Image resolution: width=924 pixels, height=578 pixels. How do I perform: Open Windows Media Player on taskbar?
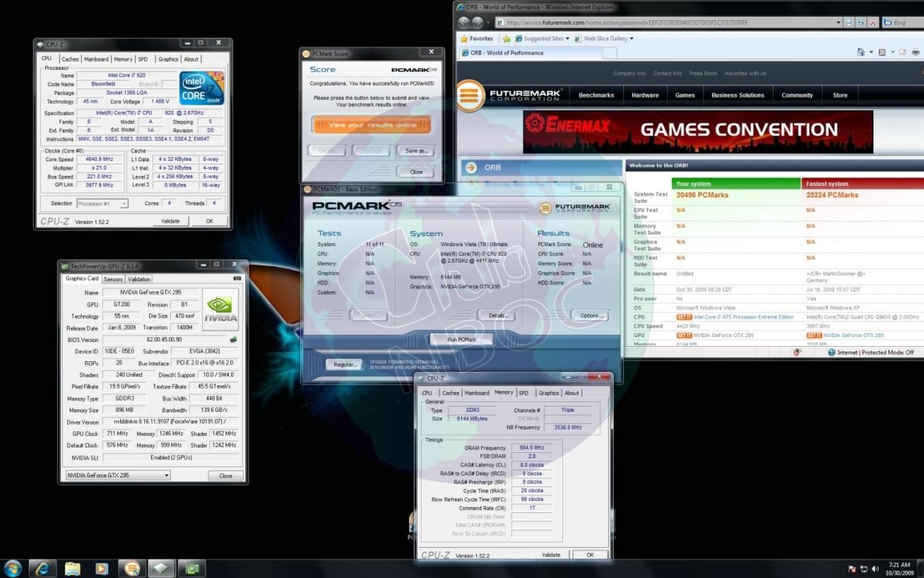tap(102, 568)
